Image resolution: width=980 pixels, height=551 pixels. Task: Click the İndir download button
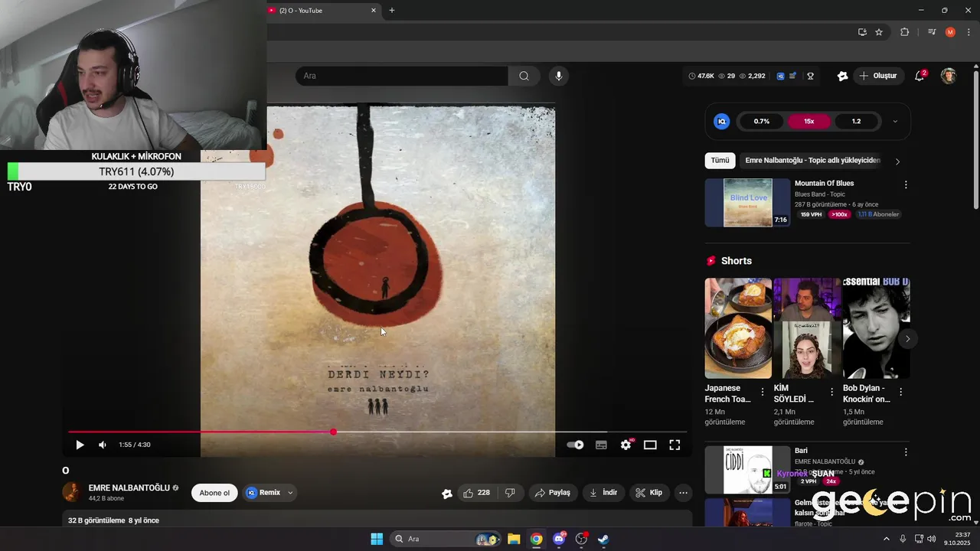coord(603,493)
